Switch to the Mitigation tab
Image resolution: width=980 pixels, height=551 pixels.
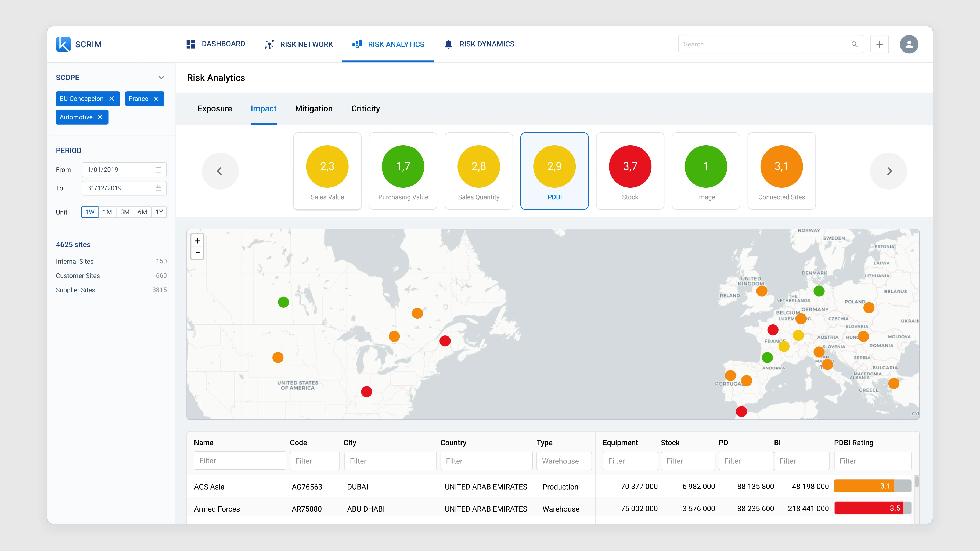[314, 109]
